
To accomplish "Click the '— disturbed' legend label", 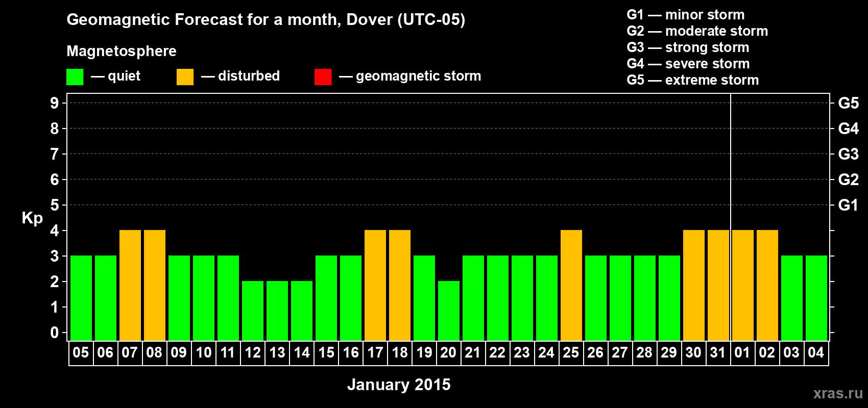I will pyautogui.click(x=240, y=76).
